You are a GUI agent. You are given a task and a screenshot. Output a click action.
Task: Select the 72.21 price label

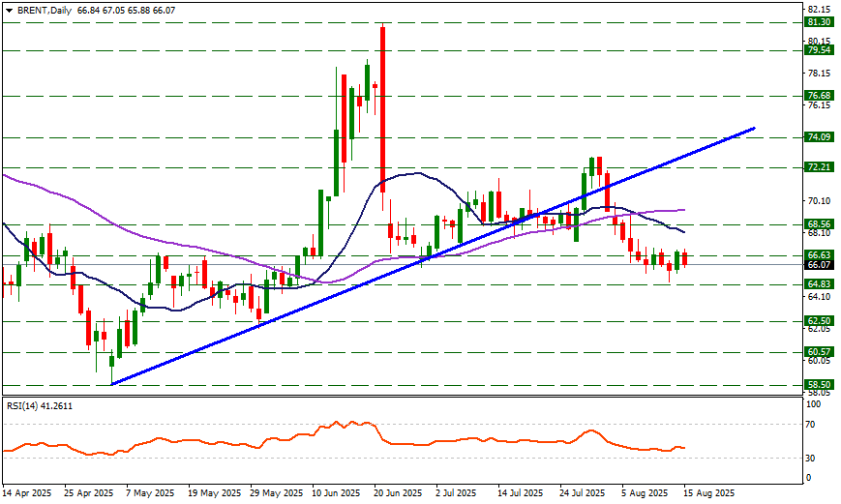pos(820,167)
